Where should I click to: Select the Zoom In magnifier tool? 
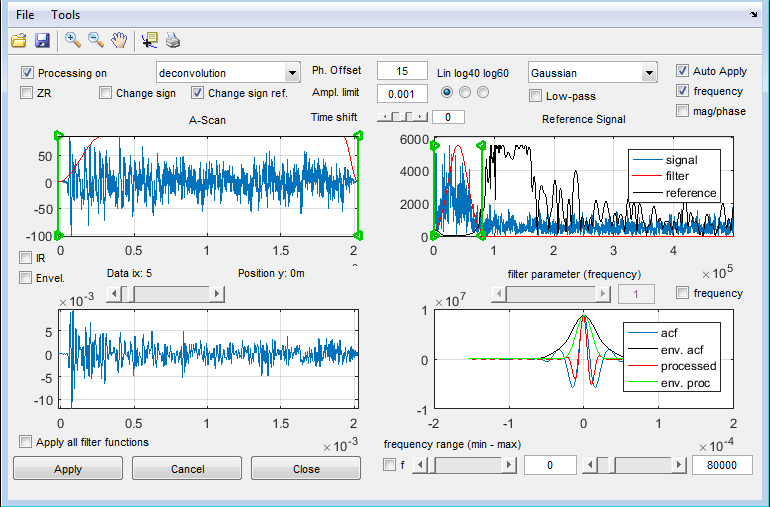pyautogui.click(x=73, y=40)
